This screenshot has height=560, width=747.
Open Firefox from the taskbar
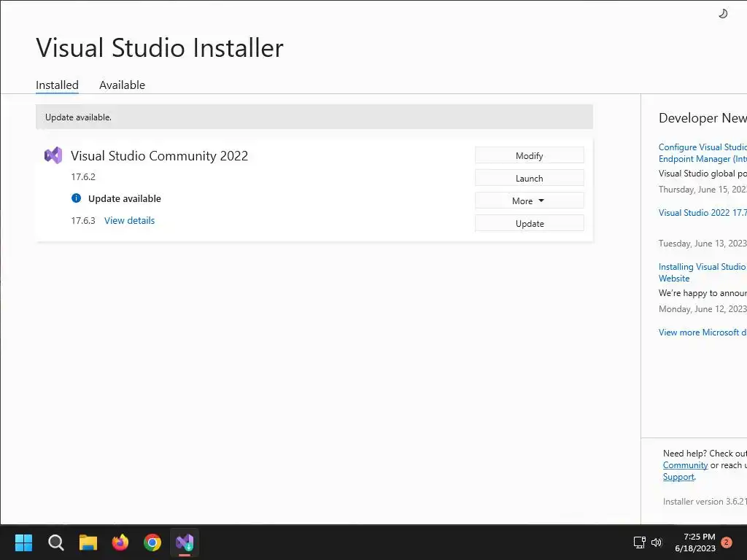point(120,542)
